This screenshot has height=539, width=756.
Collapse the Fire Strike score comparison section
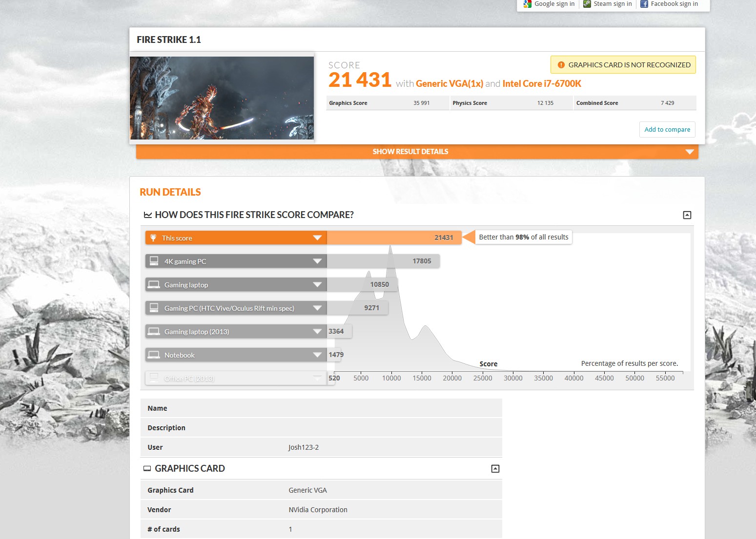point(687,215)
